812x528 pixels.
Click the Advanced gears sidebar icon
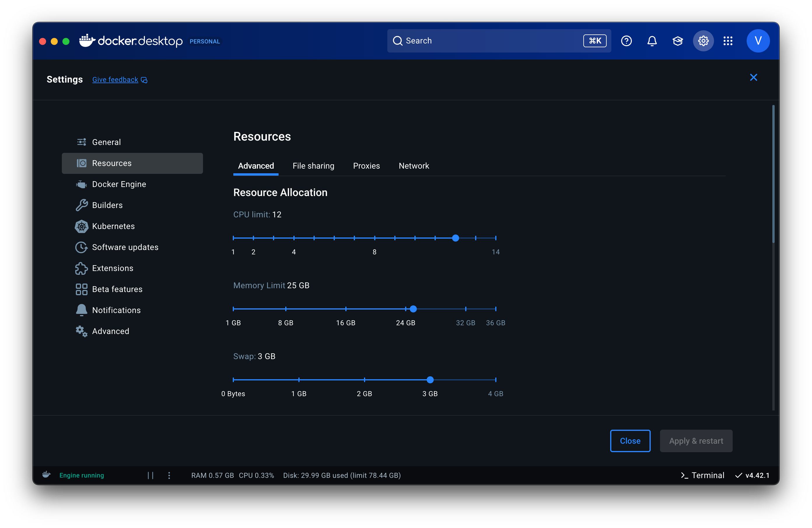pyautogui.click(x=82, y=331)
